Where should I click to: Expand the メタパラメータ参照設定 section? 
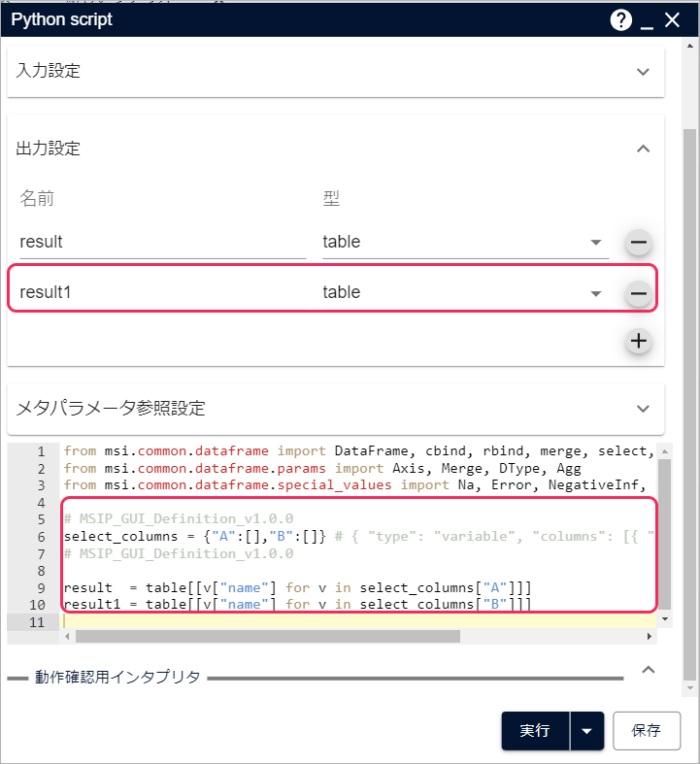[x=643, y=409]
